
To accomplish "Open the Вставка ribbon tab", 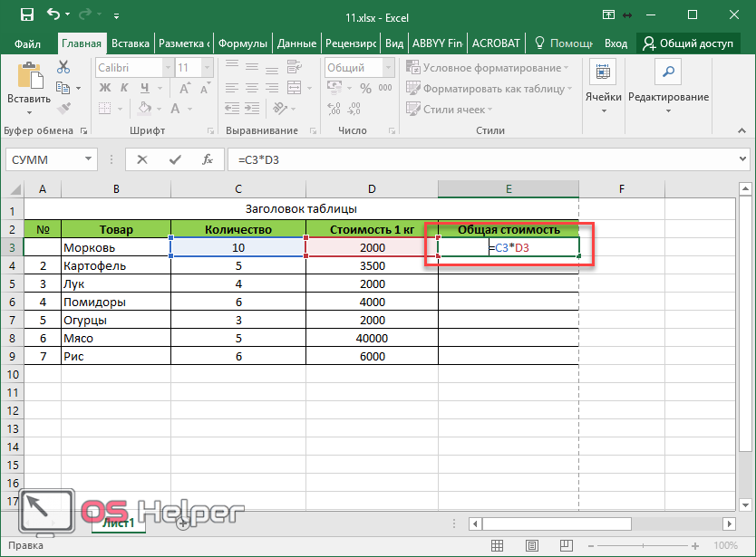I will tap(131, 43).
